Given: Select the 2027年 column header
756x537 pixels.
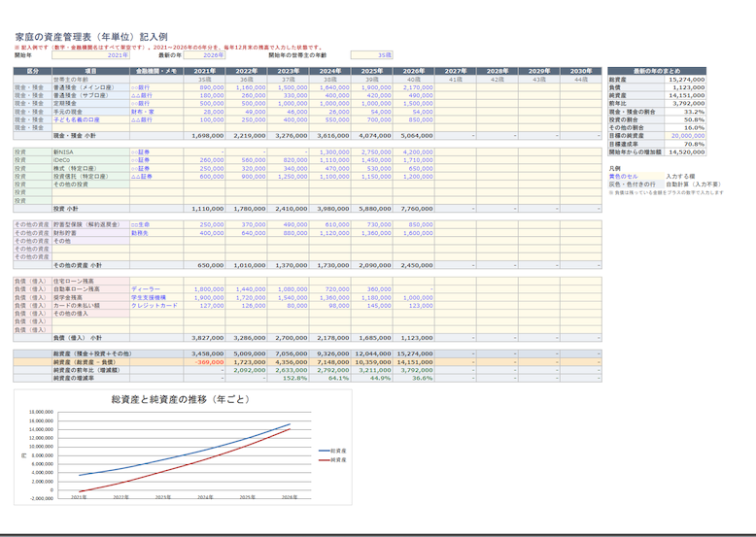Looking at the screenshot, I should coord(456,71).
